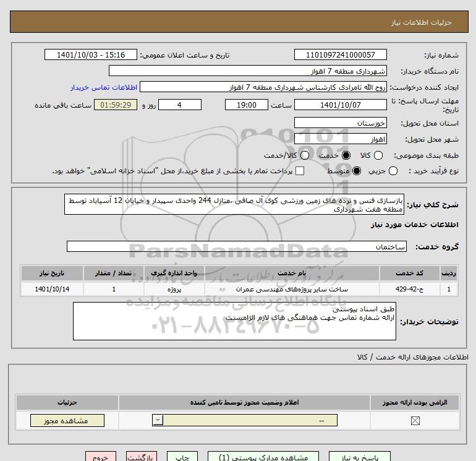Click the deadline time field 19:00

coord(247,105)
